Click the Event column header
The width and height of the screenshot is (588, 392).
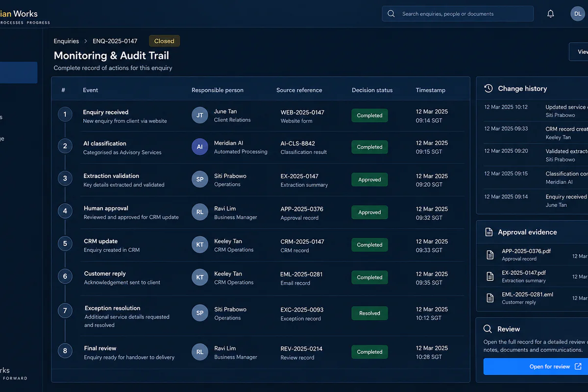(x=91, y=90)
